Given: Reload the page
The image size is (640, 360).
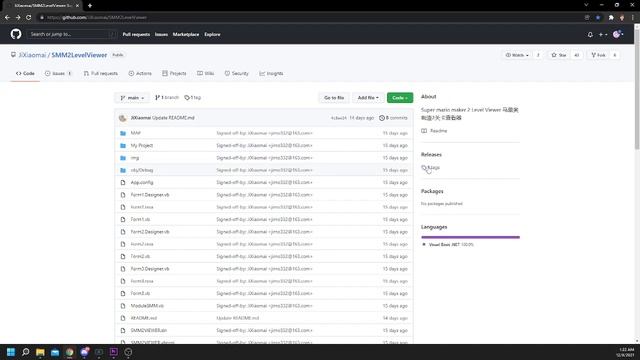Looking at the screenshot, I should (x=29, y=18).
